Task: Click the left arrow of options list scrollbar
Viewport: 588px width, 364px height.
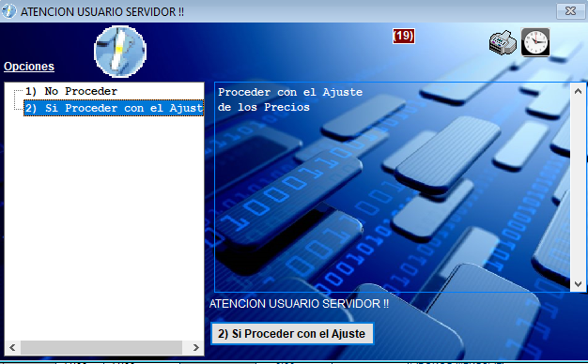Action: (x=13, y=347)
